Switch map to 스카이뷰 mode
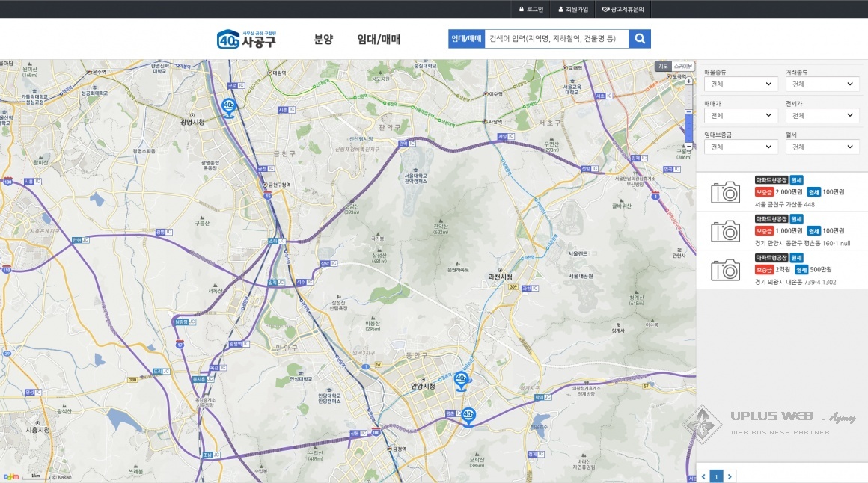This screenshot has height=483, width=868. 682,67
